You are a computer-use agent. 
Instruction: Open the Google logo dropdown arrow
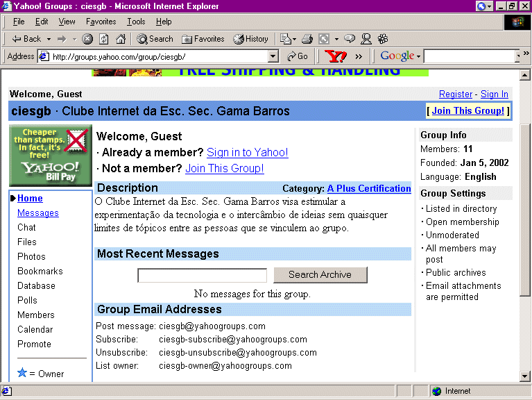pyautogui.click(x=419, y=57)
